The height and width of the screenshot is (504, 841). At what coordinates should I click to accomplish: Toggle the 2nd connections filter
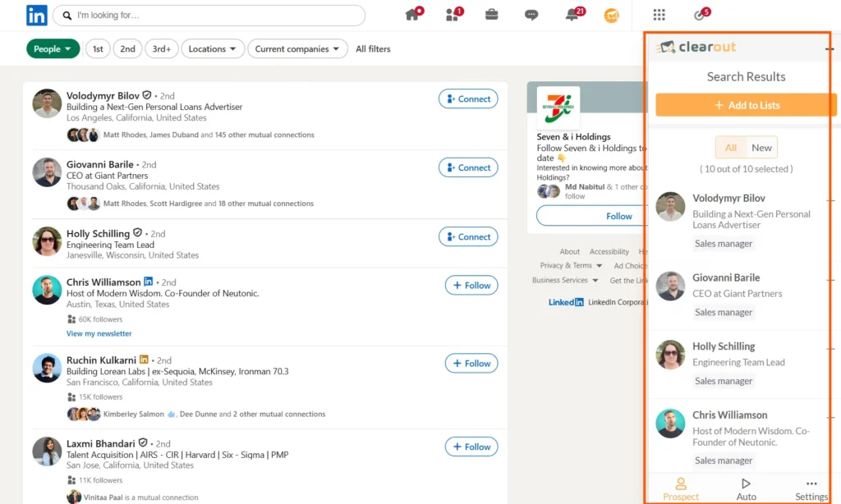pyautogui.click(x=127, y=48)
